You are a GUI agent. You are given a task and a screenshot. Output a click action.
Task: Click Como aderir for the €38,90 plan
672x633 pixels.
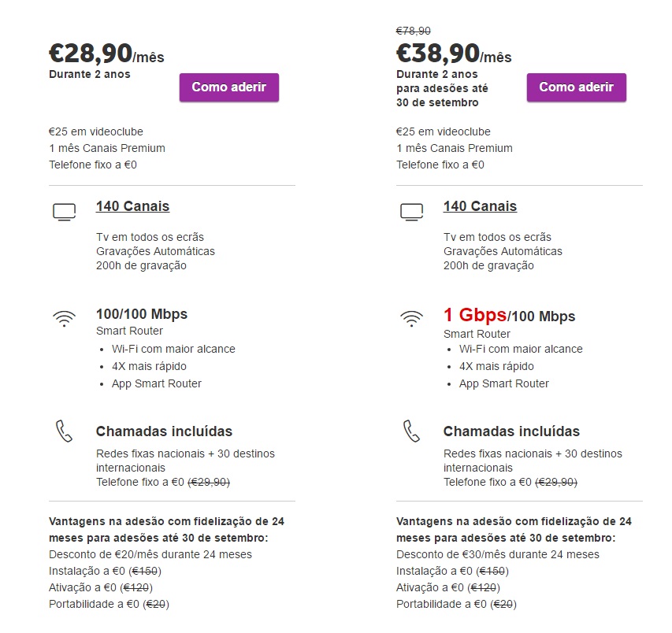tap(577, 87)
